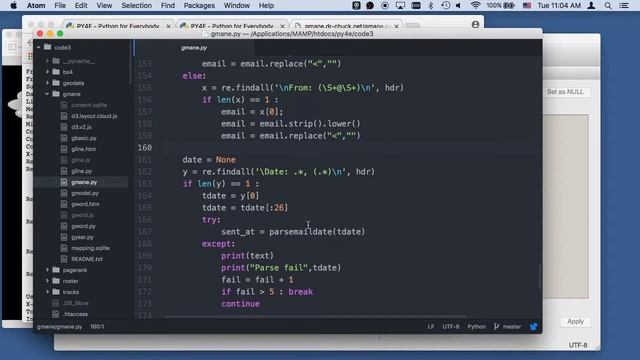
Task: Click the US flag input source icon
Action: click(527, 5)
